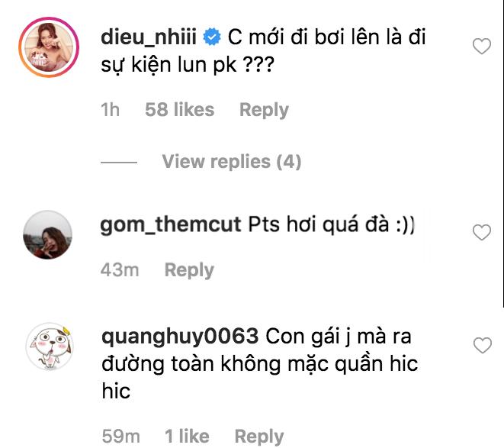Click the 1h timestamp on dieu_nhiii's comment
The height and width of the screenshot is (448, 504).
(x=111, y=110)
